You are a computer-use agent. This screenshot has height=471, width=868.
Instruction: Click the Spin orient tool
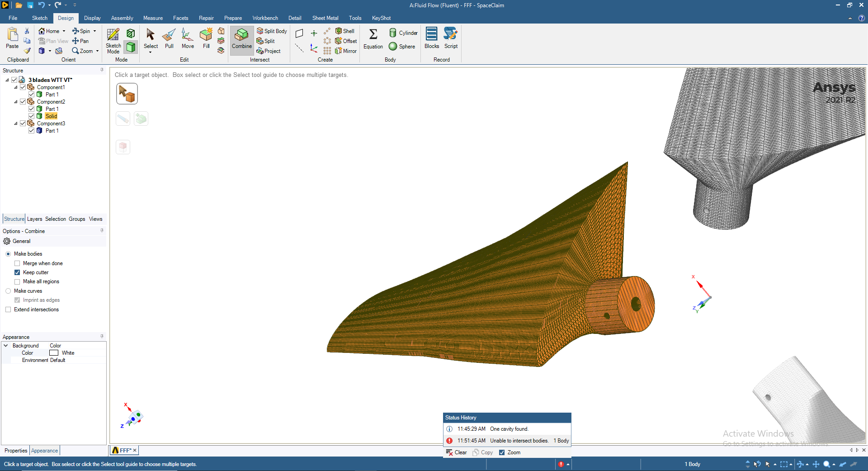click(81, 31)
